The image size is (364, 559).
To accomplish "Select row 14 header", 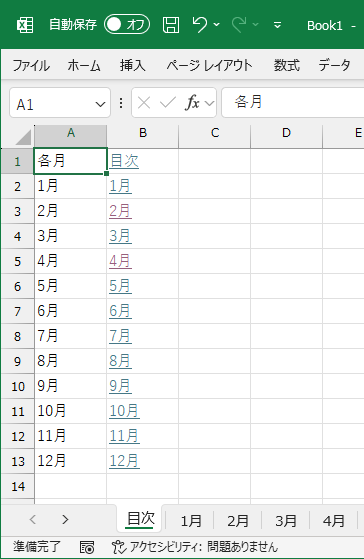I will pyautogui.click(x=17, y=486).
